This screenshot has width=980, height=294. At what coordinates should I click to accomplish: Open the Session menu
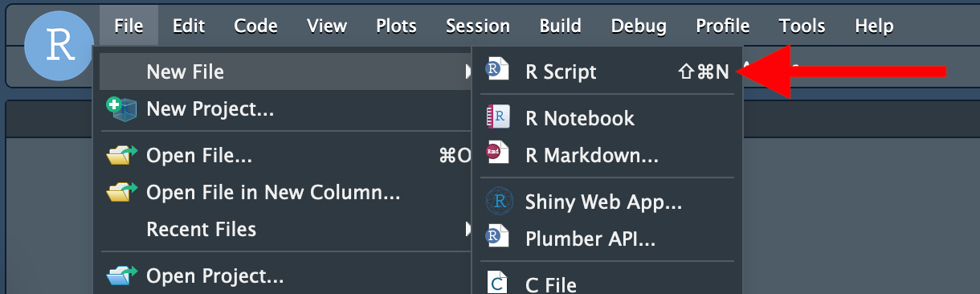(478, 26)
